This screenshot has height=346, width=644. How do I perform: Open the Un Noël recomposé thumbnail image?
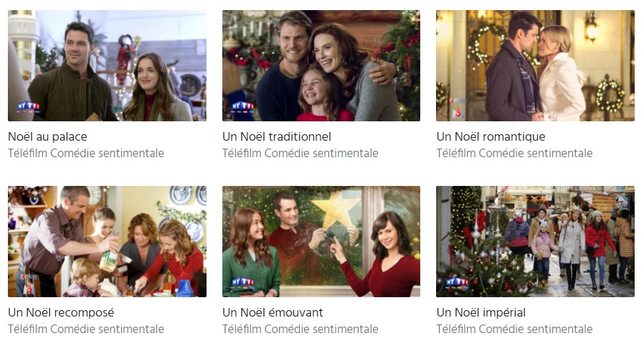click(x=107, y=242)
